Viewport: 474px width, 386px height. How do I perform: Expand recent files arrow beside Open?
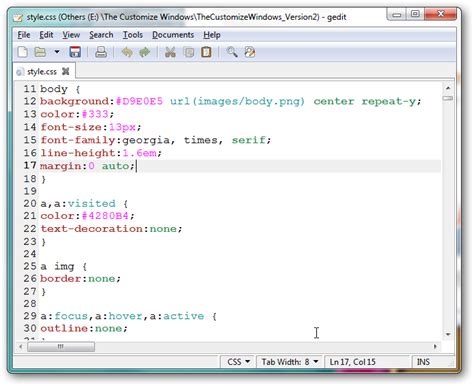point(57,52)
